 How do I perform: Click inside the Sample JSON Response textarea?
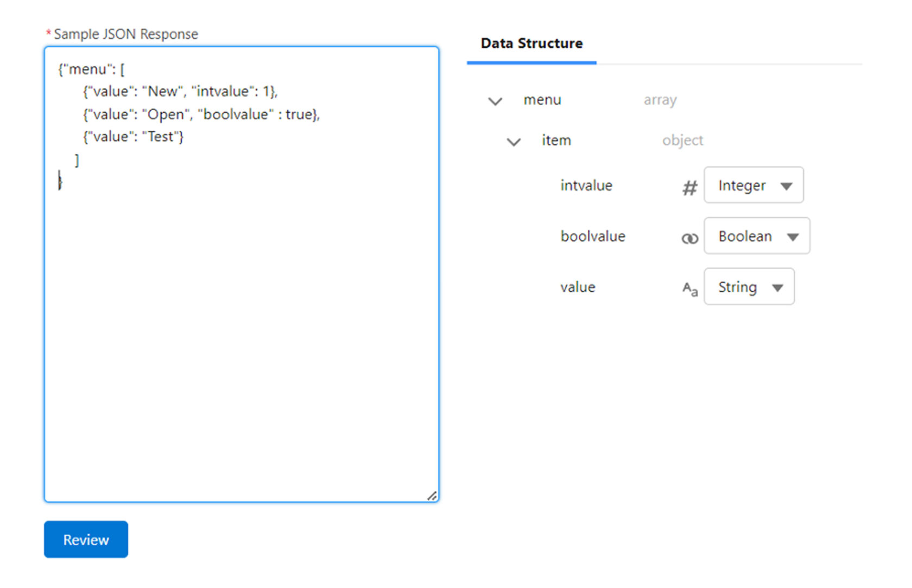[x=242, y=274]
